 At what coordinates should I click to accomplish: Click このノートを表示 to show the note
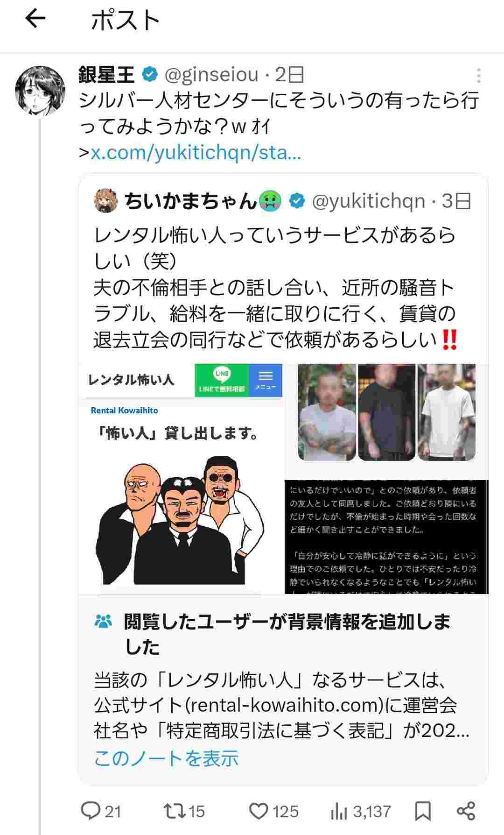pos(166,758)
